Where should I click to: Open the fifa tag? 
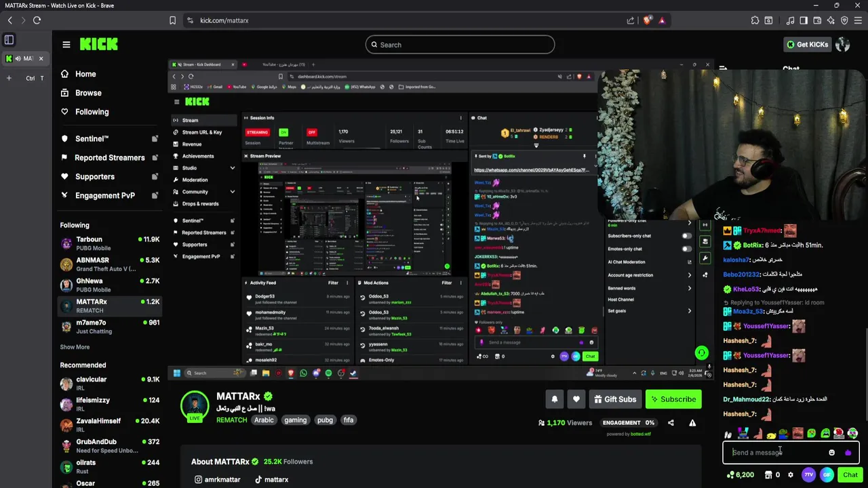(348, 420)
